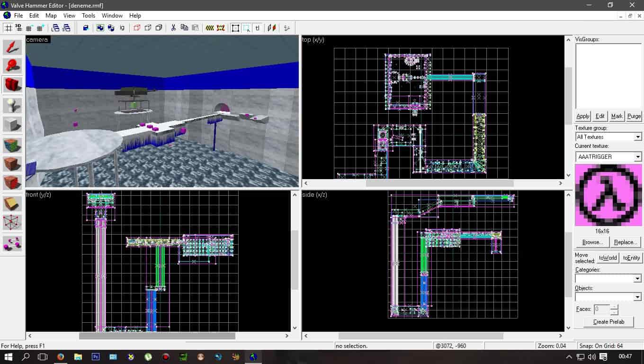Click the Hide Unselected Objects icon
Image resolution: width=644 pixels, height=364 pixels.
click(148, 28)
